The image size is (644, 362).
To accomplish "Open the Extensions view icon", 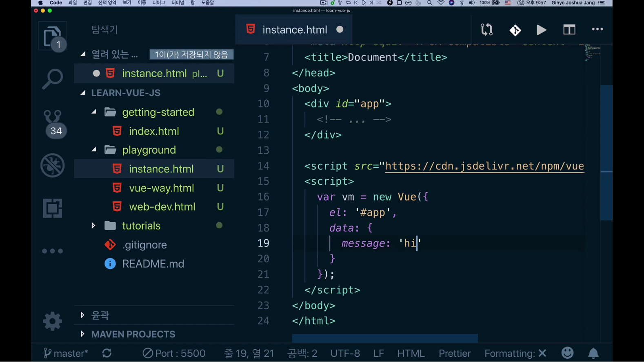I will pyautogui.click(x=52, y=208).
